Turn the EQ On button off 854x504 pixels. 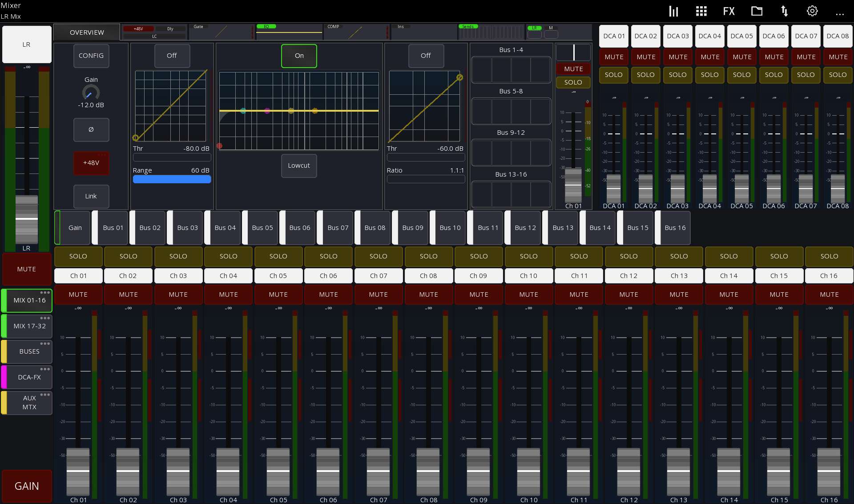click(299, 56)
